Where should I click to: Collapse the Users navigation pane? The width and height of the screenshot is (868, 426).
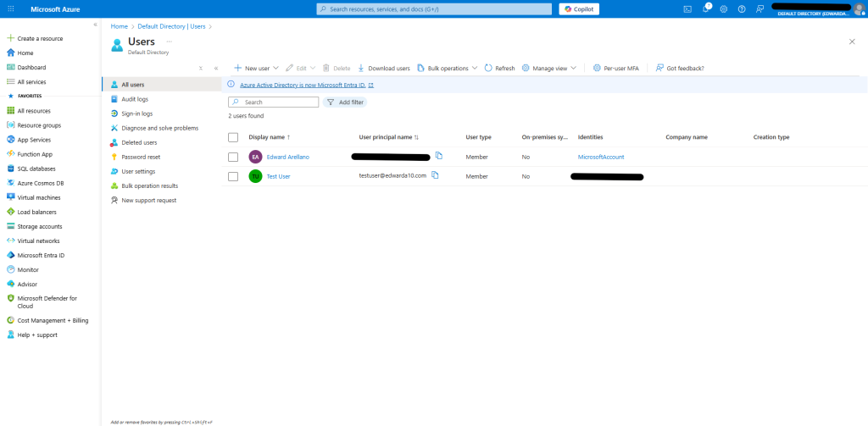(216, 68)
